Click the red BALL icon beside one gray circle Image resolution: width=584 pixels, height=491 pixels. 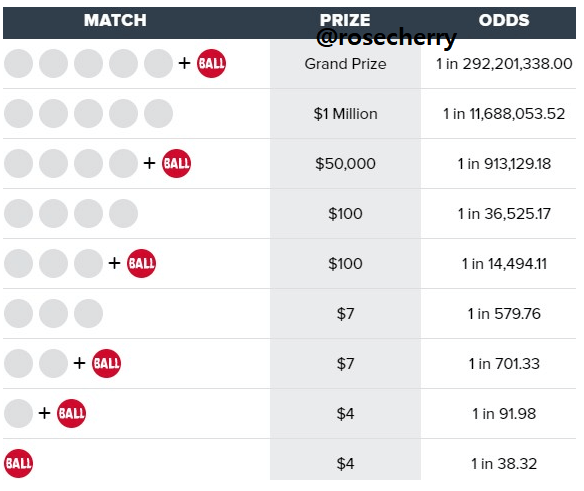[71, 413]
